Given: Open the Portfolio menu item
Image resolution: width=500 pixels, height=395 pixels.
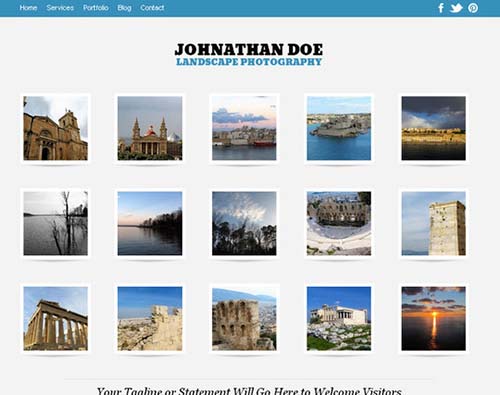Looking at the screenshot, I should coord(96,8).
